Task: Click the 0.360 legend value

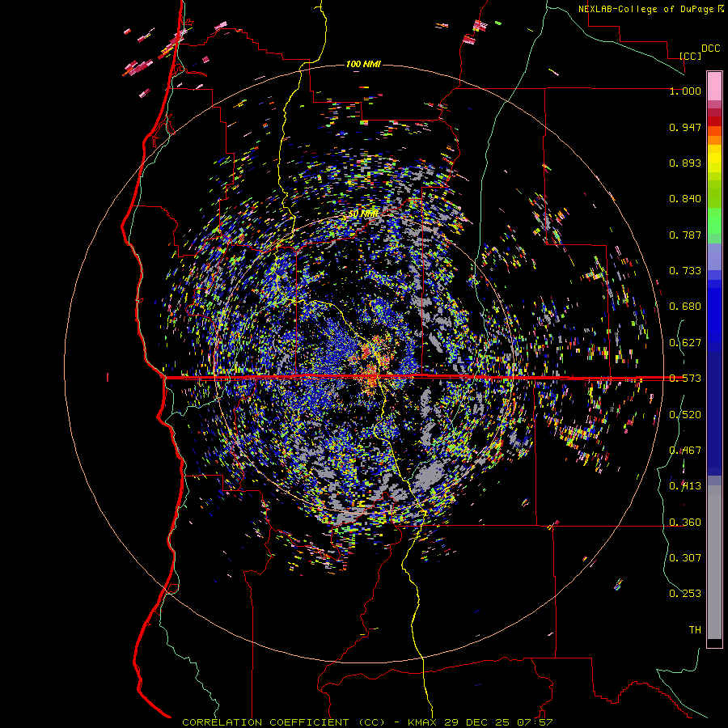Action: (x=685, y=523)
